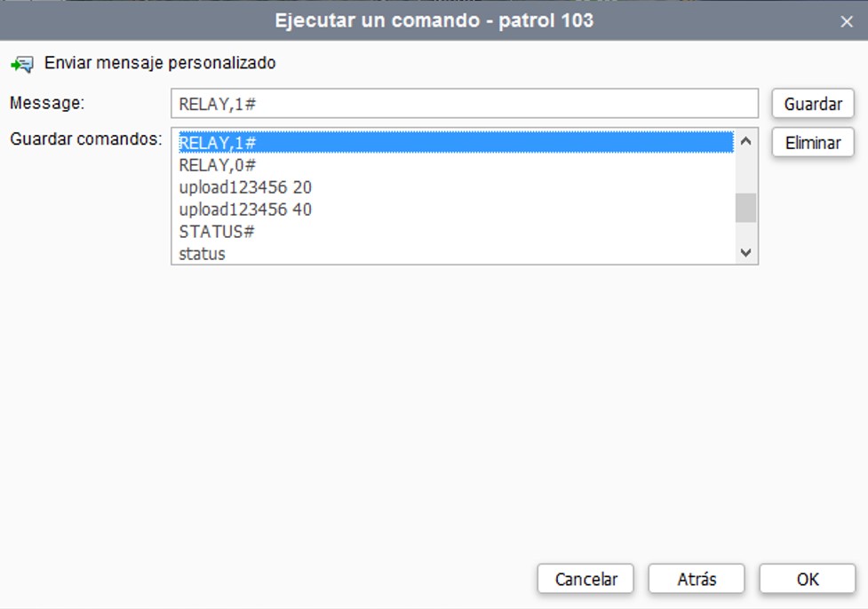Click into the Message input field
The height and width of the screenshot is (609, 868).
[464, 103]
